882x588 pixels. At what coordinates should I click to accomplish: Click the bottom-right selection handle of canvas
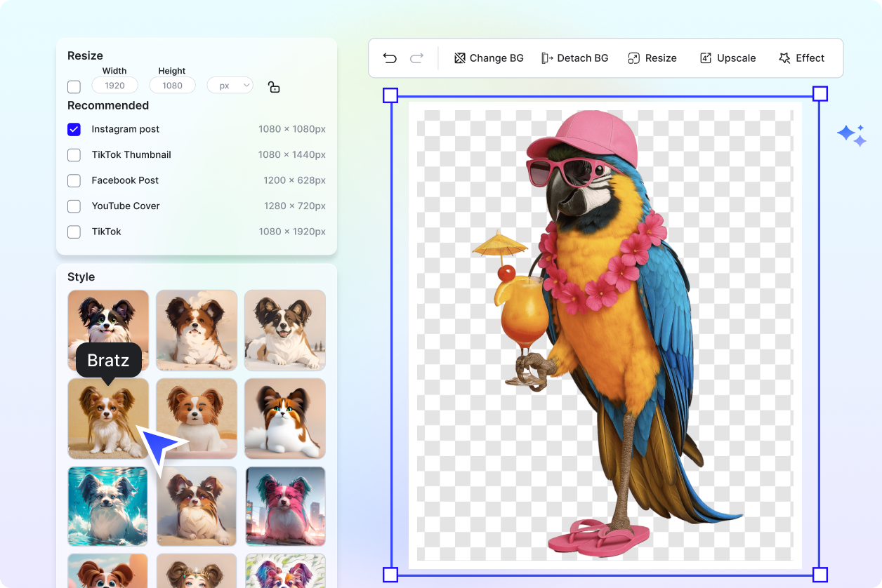(x=820, y=575)
